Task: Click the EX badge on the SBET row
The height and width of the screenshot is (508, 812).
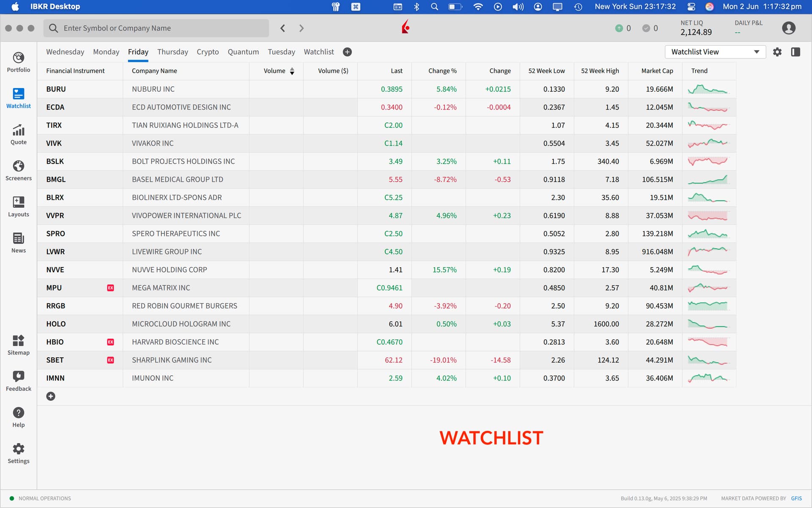Action: 110,360
